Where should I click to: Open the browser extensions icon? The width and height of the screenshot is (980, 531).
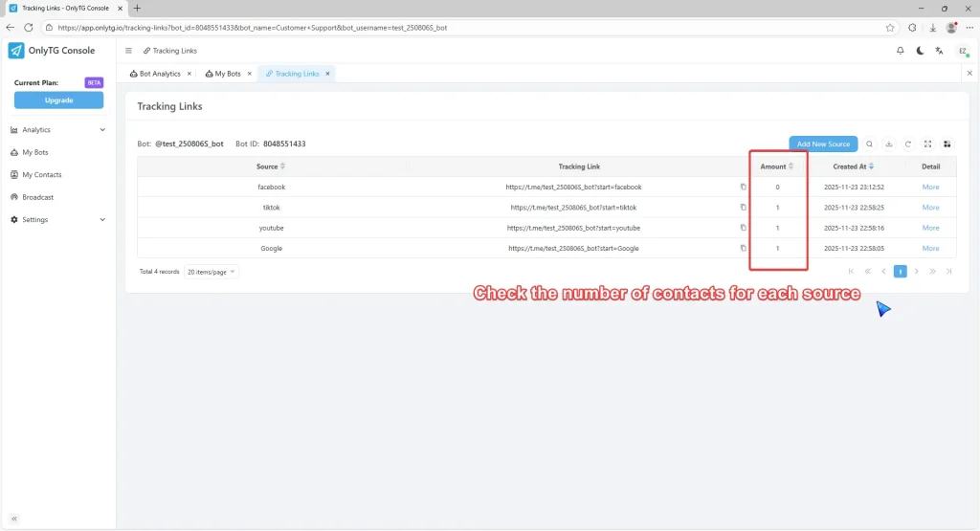pos(912,28)
